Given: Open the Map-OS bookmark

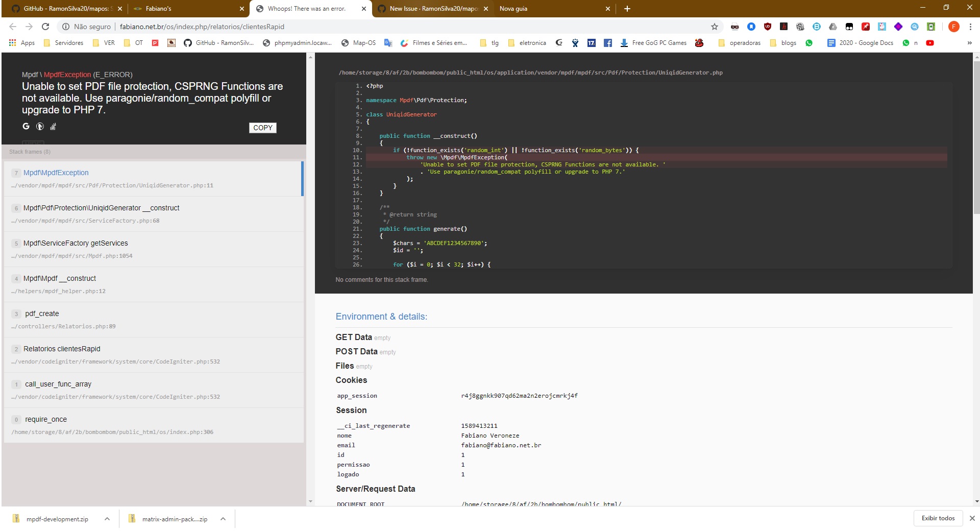Looking at the screenshot, I should pos(359,43).
